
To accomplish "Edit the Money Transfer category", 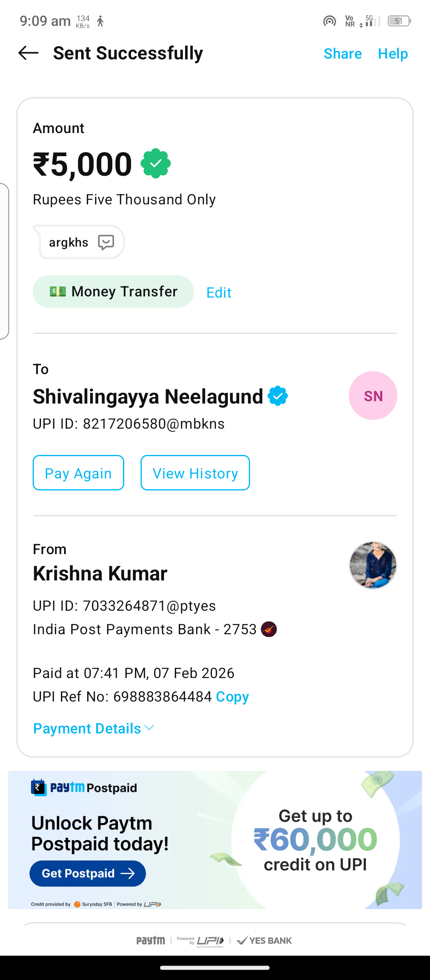I will pyautogui.click(x=219, y=293).
